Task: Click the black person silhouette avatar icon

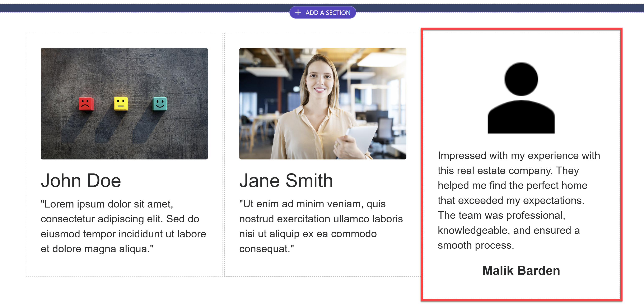Action: pyautogui.click(x=521, y=98)
